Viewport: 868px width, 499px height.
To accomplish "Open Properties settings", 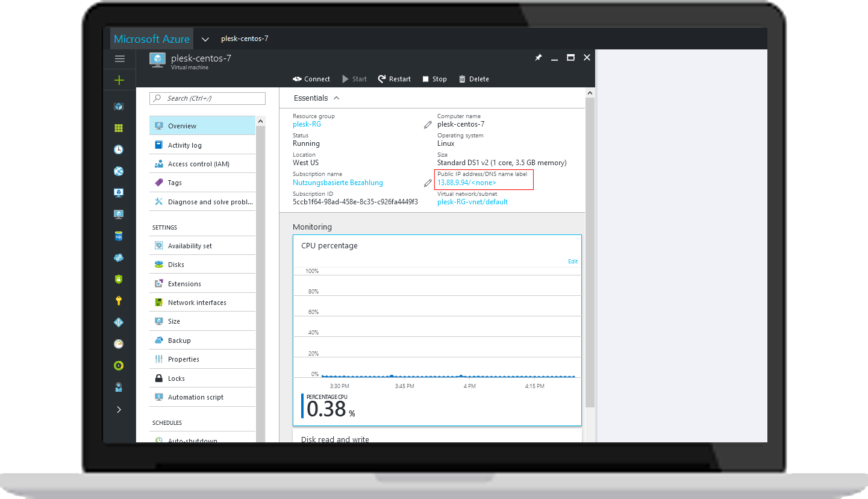I will [x=202, y=359].
